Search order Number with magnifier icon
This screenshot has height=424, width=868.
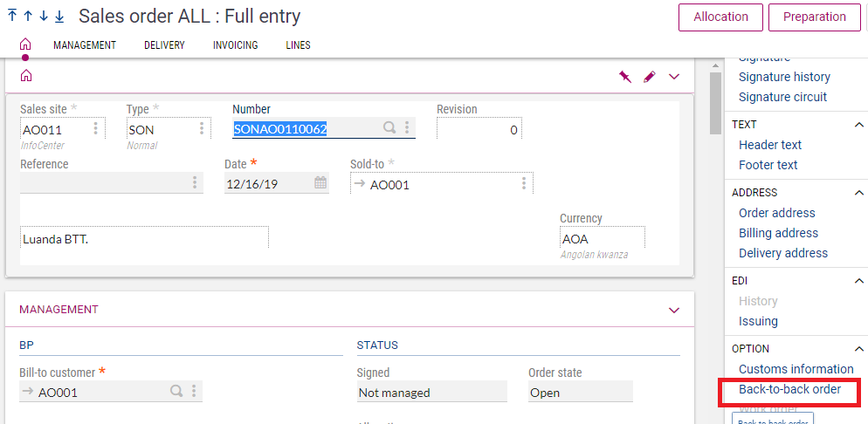click(389, 128)
